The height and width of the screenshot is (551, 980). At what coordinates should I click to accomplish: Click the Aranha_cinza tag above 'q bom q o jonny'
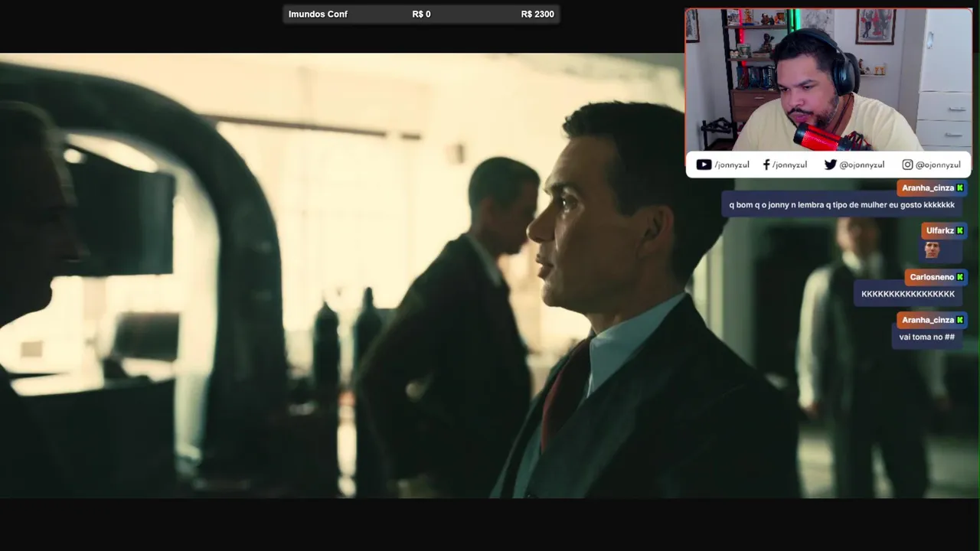(932, 188)
